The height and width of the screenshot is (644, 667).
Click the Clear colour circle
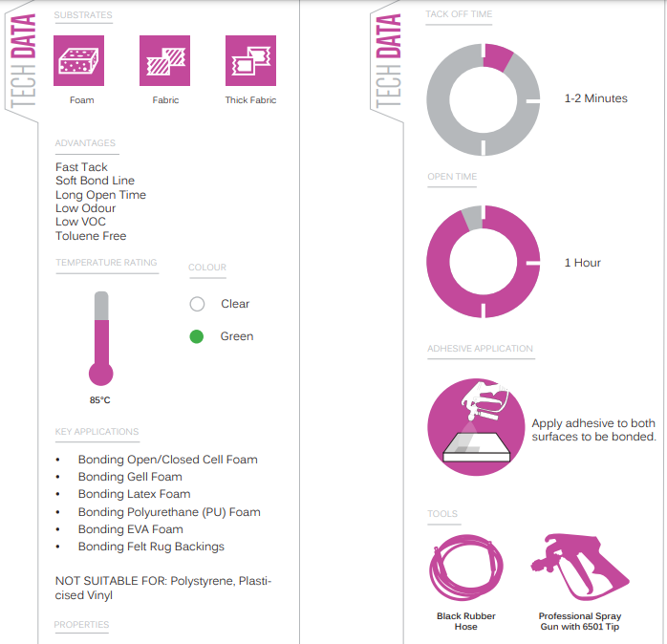[x=197, y=304]
